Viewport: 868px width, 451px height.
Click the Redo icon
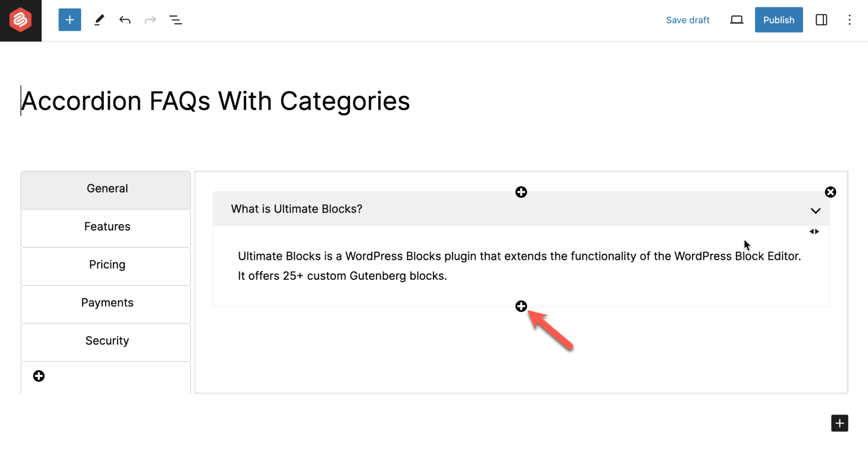click(x=150, y=19)
